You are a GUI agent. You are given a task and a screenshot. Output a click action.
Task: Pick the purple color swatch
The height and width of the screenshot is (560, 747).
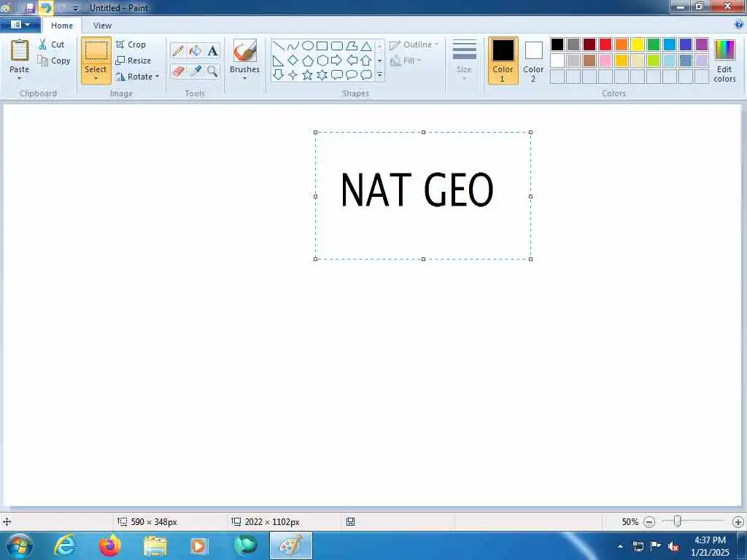tap(702, 44)
